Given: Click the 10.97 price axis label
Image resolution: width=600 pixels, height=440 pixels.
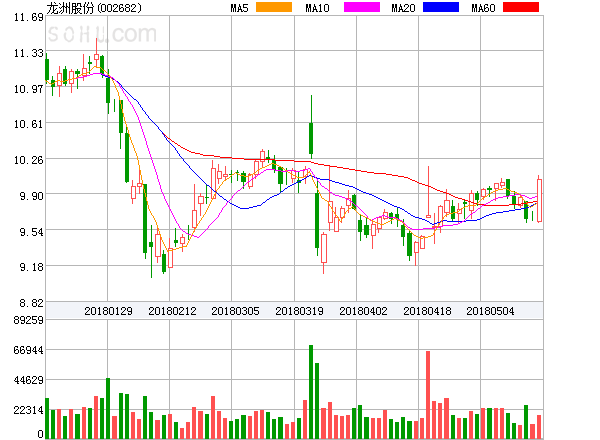Looking at the screenshot, I should 29,89.
